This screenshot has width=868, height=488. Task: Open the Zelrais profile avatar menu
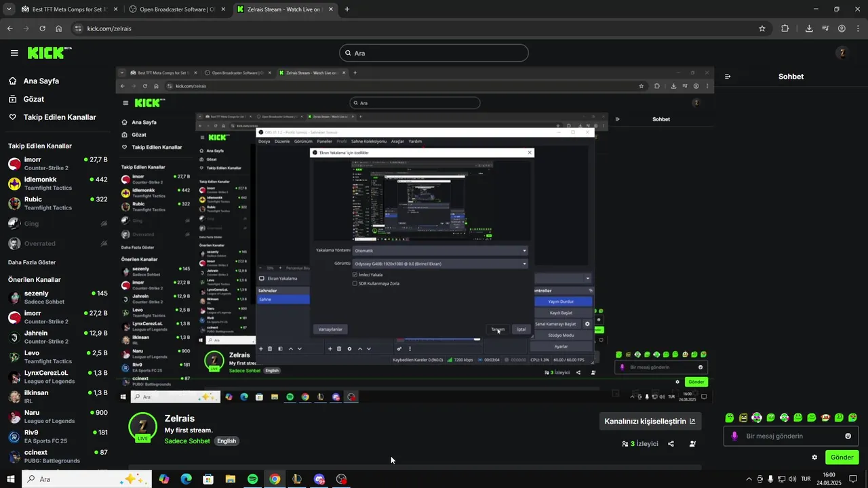tap(843, 53)
